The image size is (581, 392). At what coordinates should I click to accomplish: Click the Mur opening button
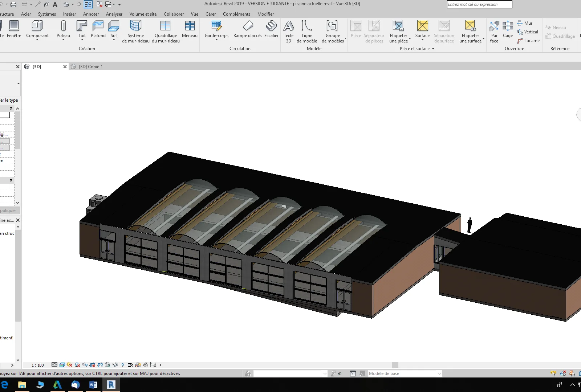tap(525, 23)
